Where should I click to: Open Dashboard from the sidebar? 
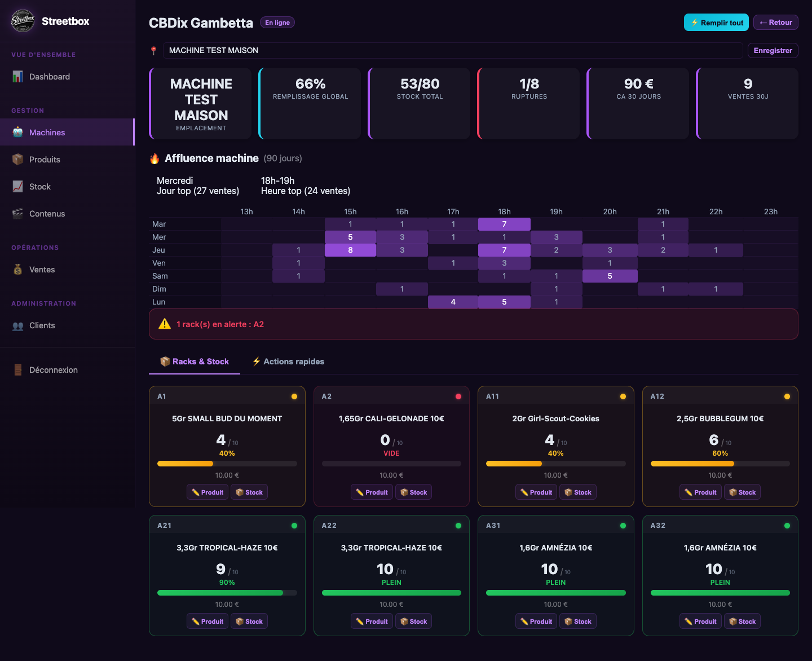point(49,77)
